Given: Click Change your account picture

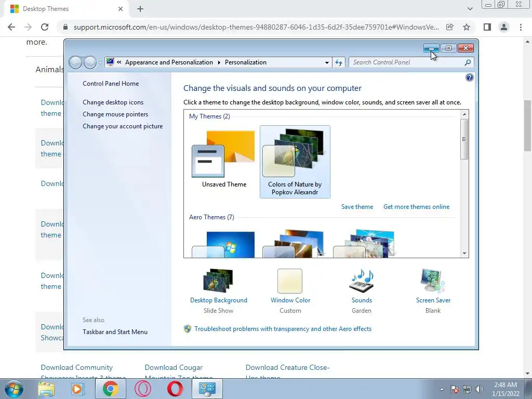Looking at the screenshot, I should (123, 126).
